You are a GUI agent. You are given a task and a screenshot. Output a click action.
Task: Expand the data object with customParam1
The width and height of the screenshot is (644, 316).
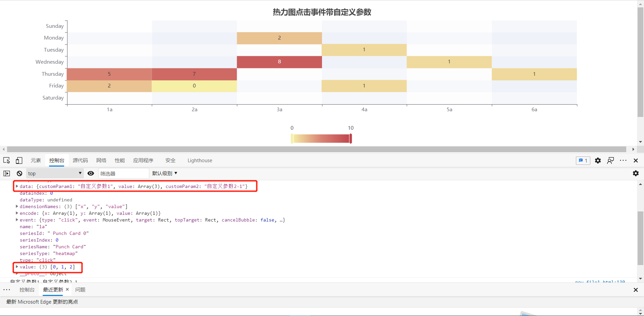tap(17, 186)
